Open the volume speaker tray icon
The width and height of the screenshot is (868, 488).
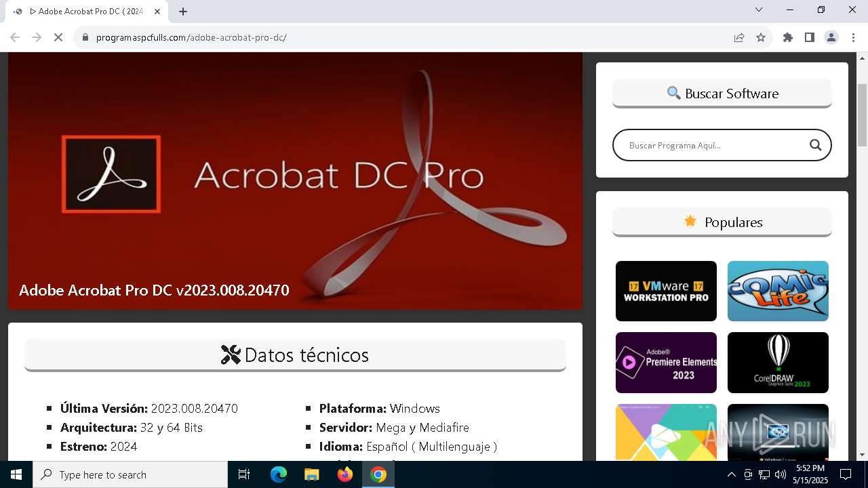[x=780, y=474]
